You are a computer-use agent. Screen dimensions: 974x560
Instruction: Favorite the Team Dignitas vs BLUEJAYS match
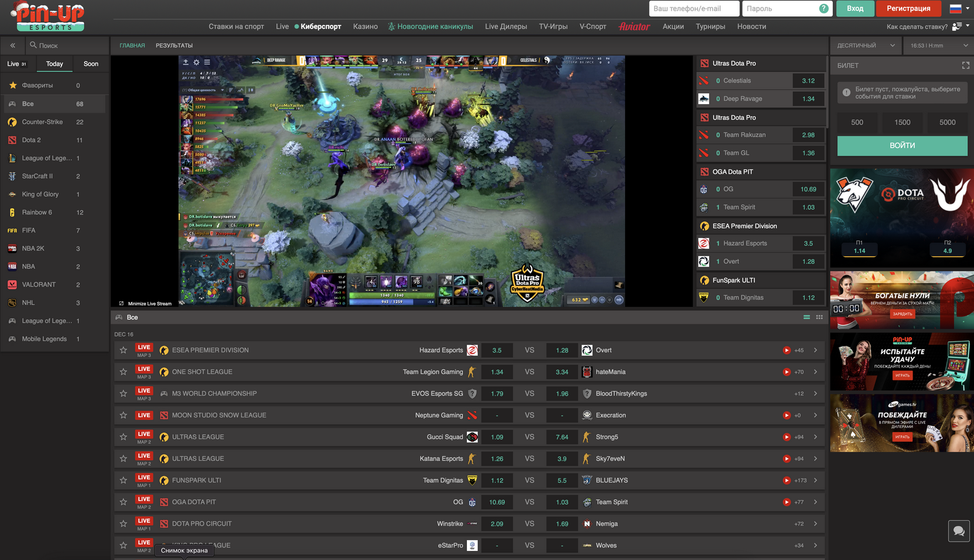(124, 480)
